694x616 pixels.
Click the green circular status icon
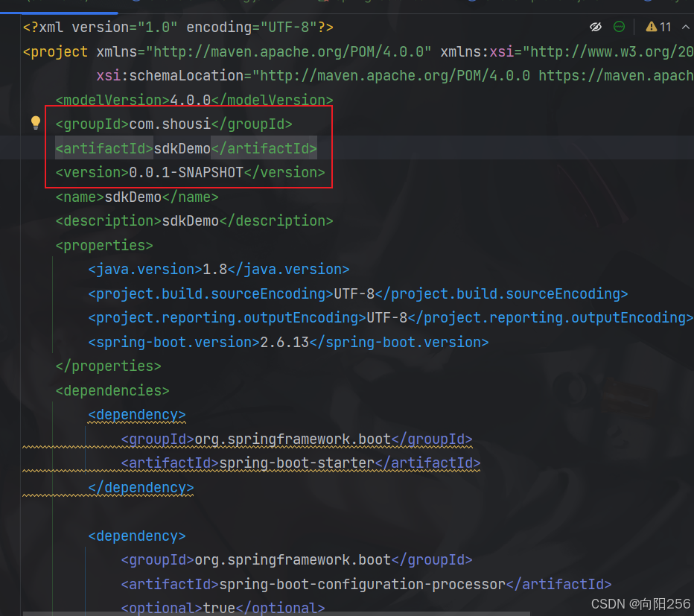tap(620, 27)
